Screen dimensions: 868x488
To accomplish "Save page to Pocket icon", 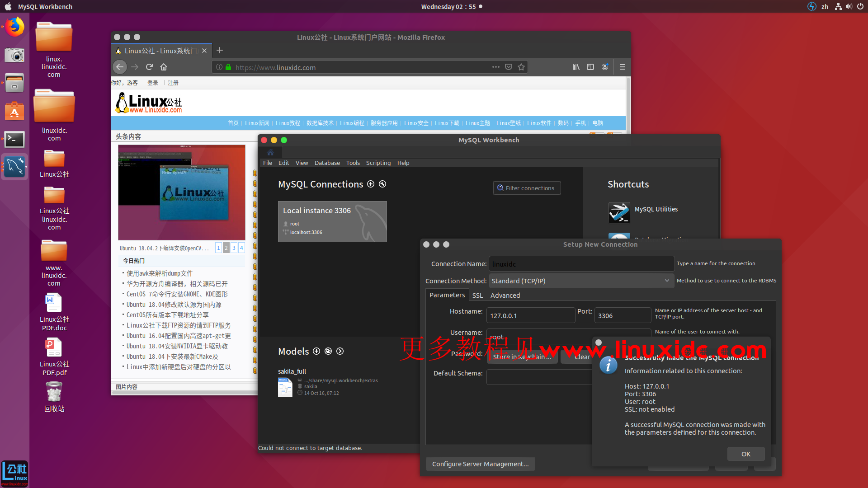I will (509, 67).
